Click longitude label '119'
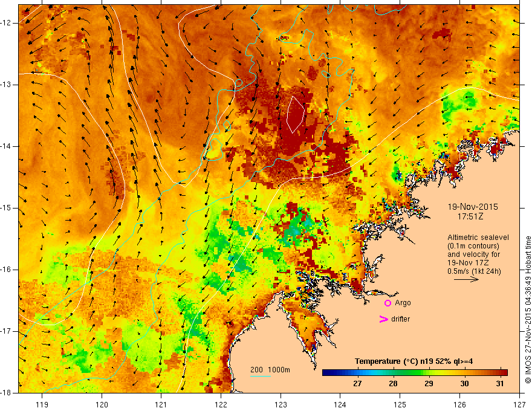 (42, 404)
